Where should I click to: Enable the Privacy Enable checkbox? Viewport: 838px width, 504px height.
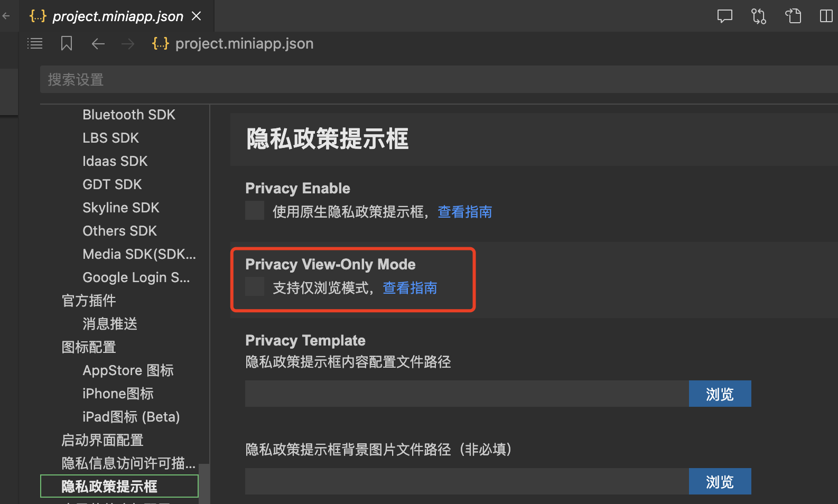(x=255, y=211)
